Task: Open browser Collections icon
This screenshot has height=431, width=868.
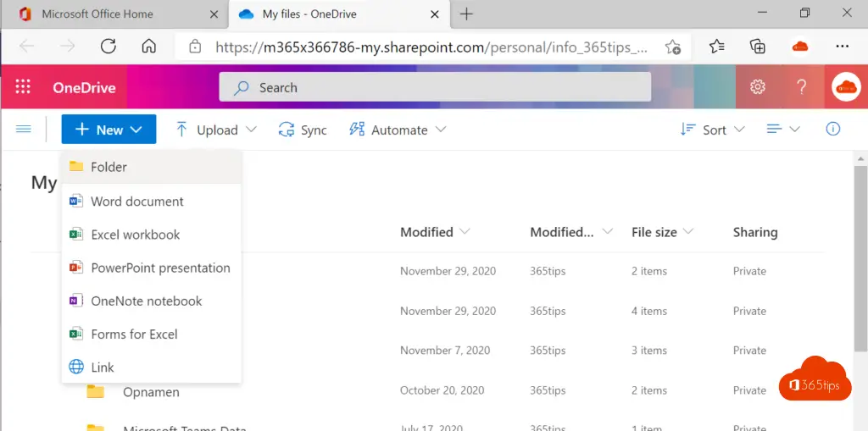Action: click(758, 47)
